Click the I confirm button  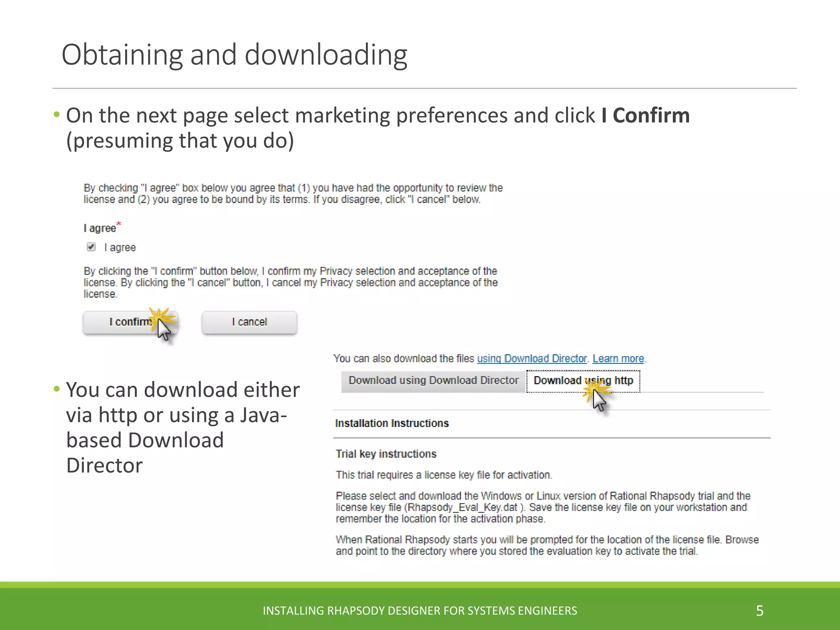tap(130, 322)
